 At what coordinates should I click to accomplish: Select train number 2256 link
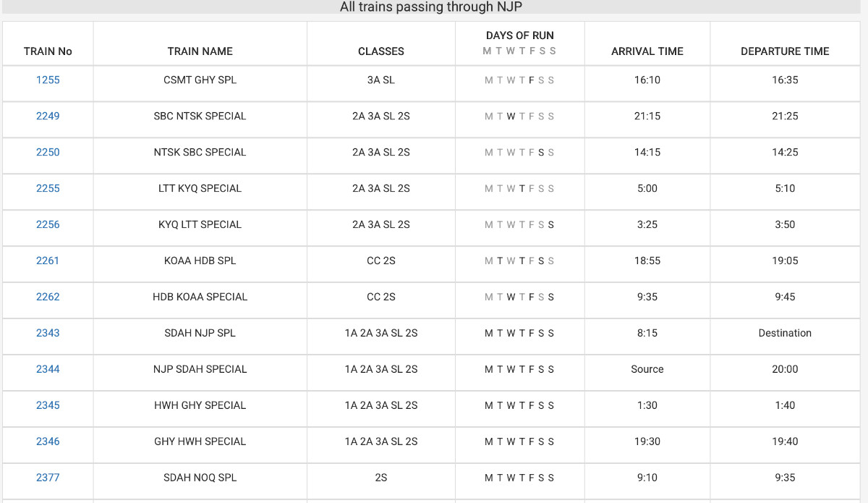click(48, 225)
